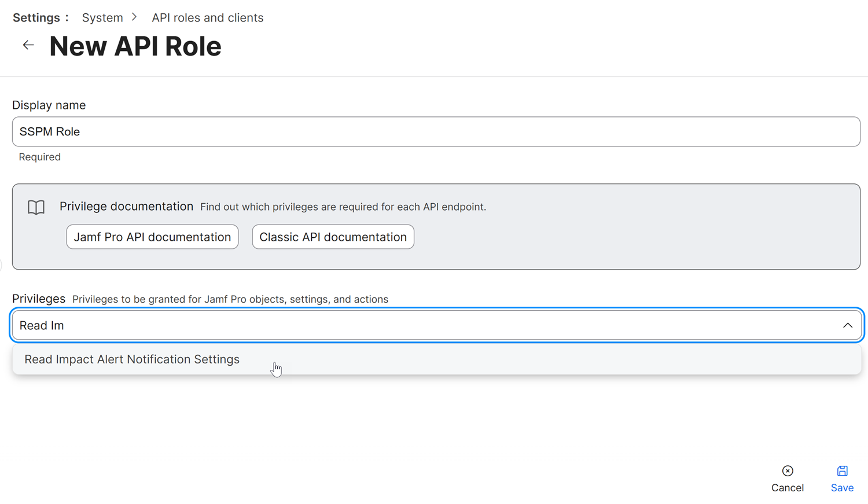The height and width of the screenshot is (504, 868).
Task: Click the Settings breadcrumb label
Action: click(x=36, y=18)
